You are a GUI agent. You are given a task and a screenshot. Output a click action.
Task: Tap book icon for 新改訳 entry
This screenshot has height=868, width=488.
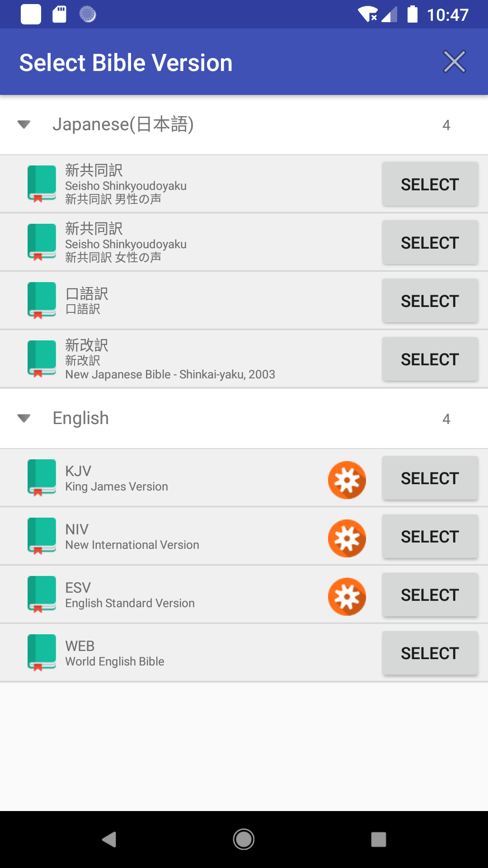click(42, 359)
